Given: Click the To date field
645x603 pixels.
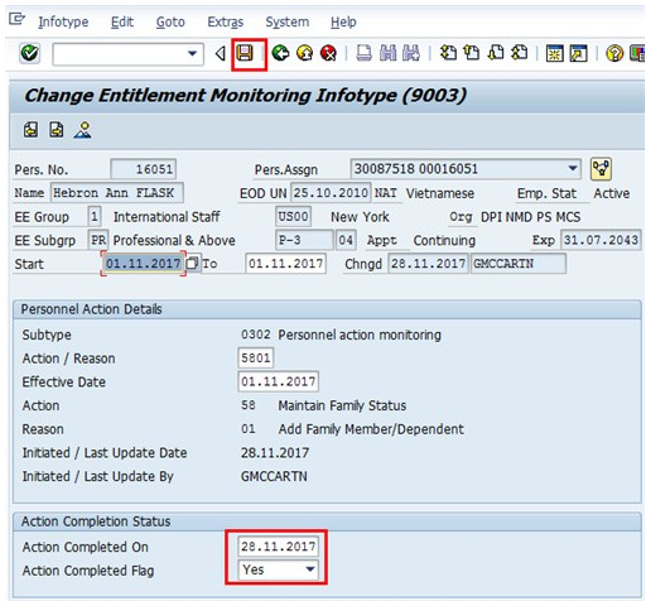Looking at the screenshot, I should 286,264.
